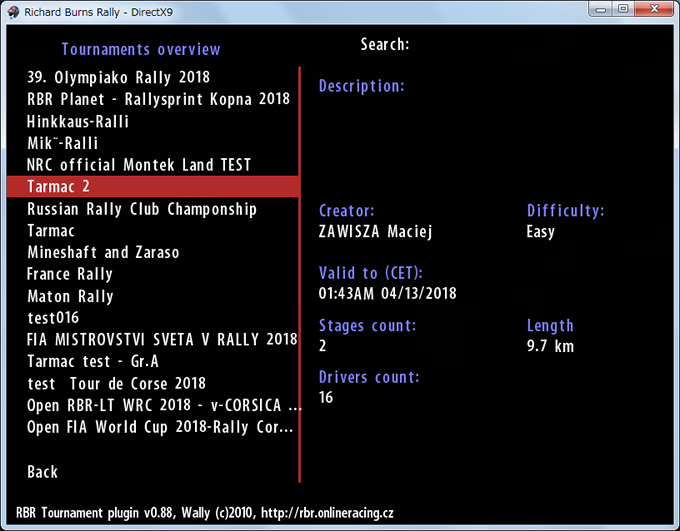This screenshot has width=680, height=531.
Task: Select the Mik~-Ralli entry
Action: pos(63,143)
